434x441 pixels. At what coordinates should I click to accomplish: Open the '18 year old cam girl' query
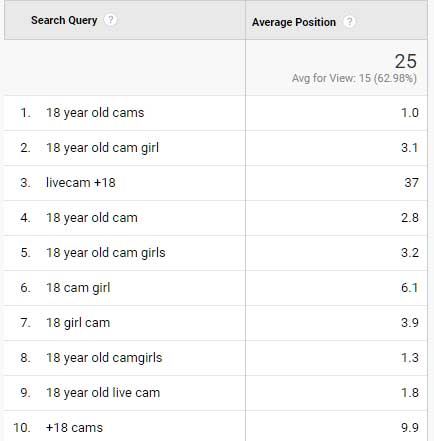point(102,148)
